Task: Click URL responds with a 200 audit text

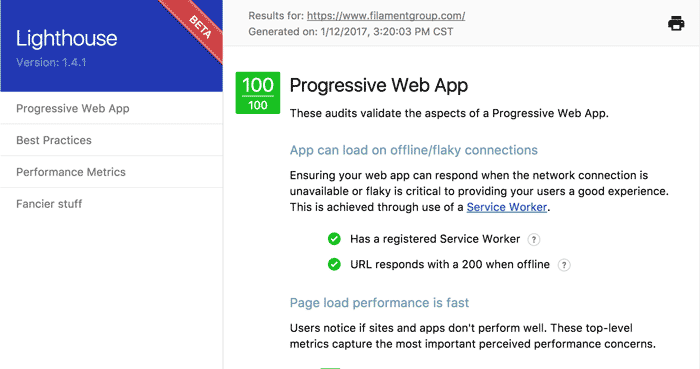Action: point(450,265)
